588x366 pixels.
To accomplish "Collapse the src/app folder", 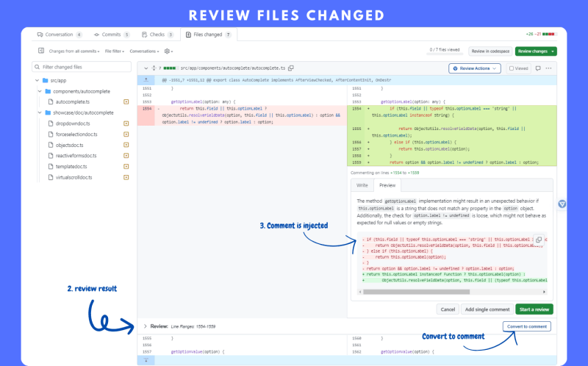I will tap(37, 80).
